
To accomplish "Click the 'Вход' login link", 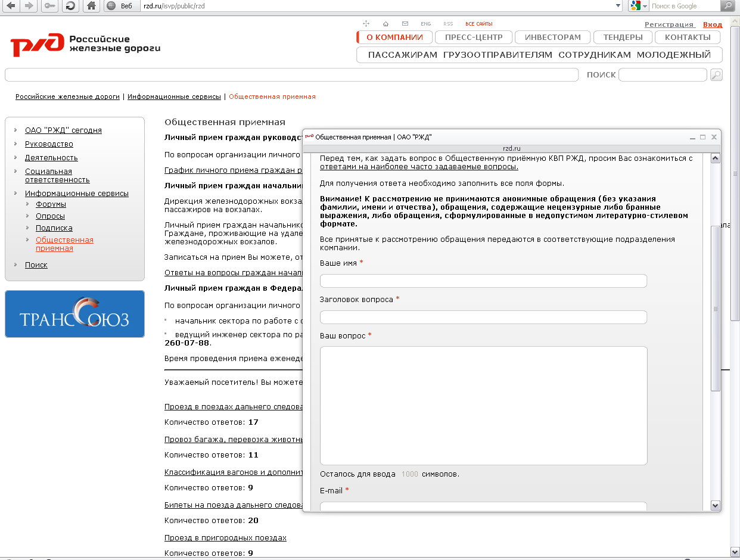I will pos(713,24).
